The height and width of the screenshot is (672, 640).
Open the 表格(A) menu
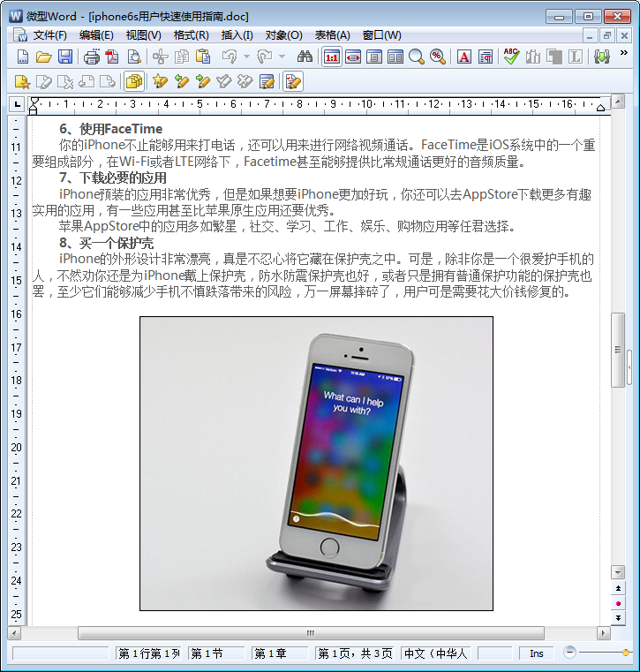[333, 35]
